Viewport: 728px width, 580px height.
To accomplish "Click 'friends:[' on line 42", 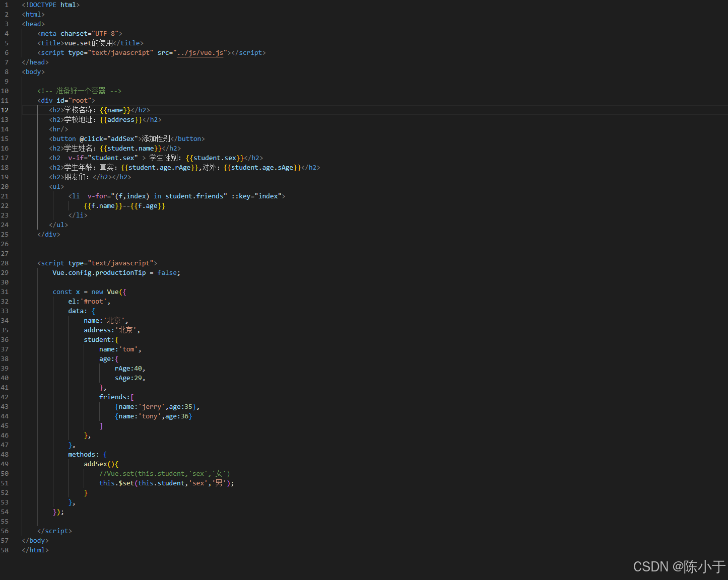I will [x=117, y=397].
